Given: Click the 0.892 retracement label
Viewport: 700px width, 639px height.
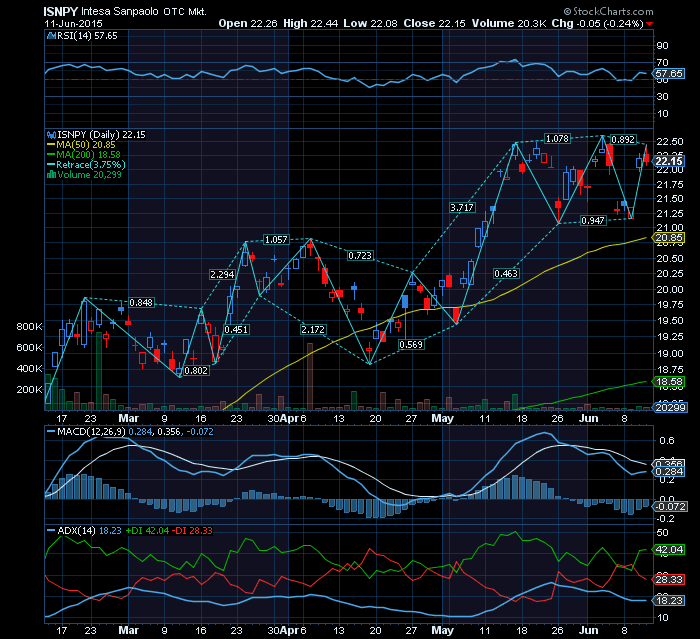Looking at the screenshot, I should (x=623, y=139).
